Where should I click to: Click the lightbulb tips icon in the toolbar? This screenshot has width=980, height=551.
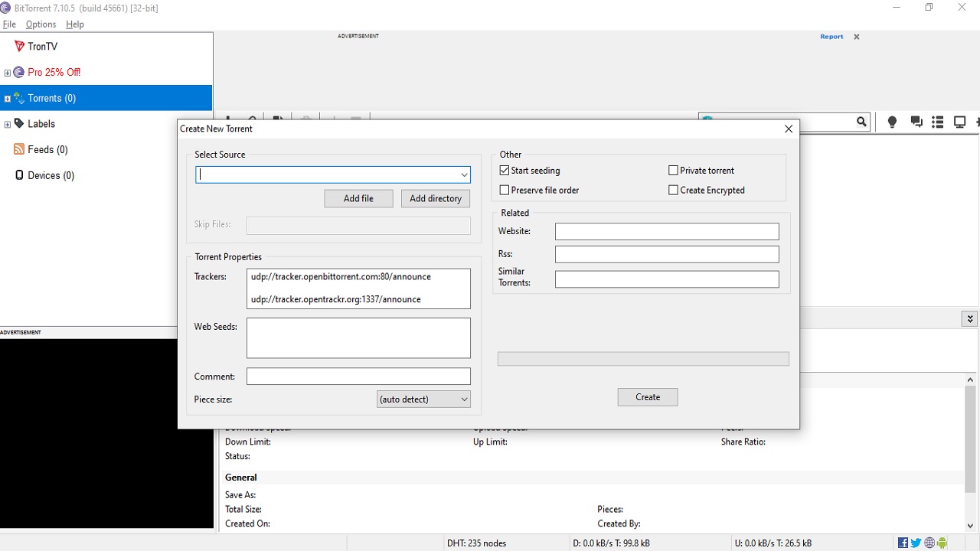[x=892, y=122]
